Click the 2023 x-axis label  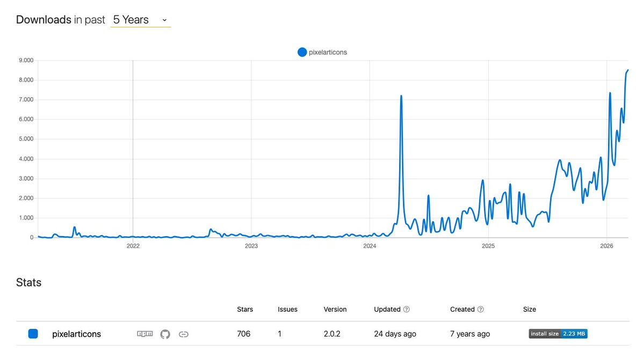click(251, 246)
